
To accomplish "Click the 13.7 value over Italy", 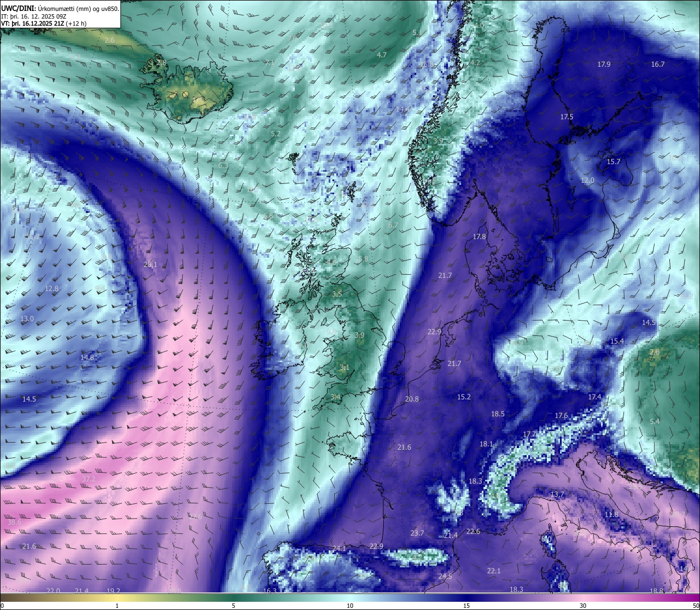I will pos(557,494).
